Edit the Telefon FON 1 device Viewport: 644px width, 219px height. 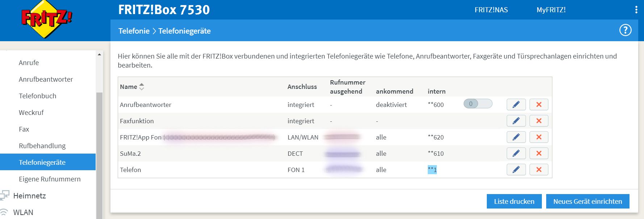516,169
